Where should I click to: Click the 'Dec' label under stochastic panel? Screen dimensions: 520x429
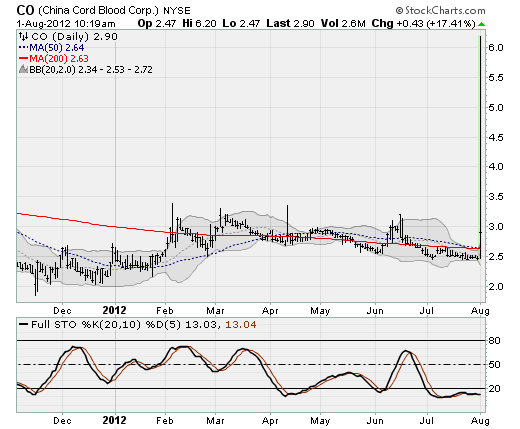click(62, 420)
